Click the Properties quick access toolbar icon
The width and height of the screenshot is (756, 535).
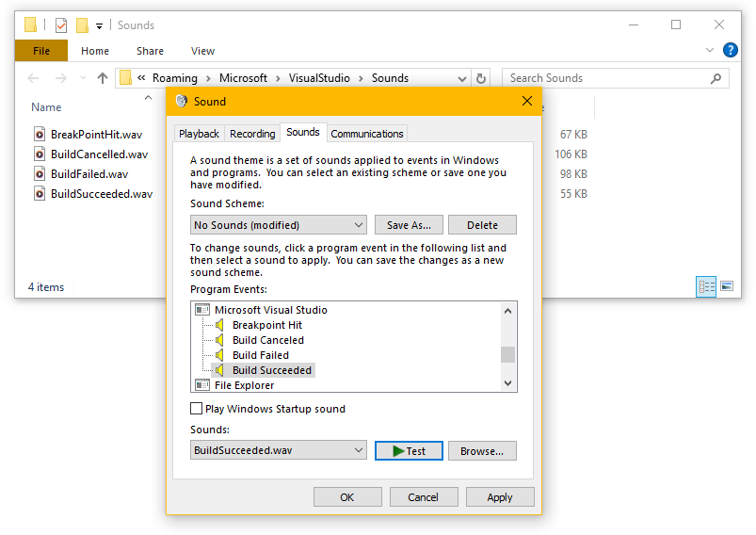tap(61, 25)
